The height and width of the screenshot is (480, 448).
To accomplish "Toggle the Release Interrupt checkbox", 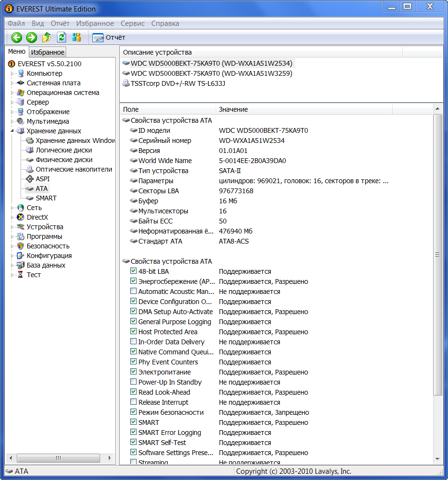I will click(x=133, y=402).
